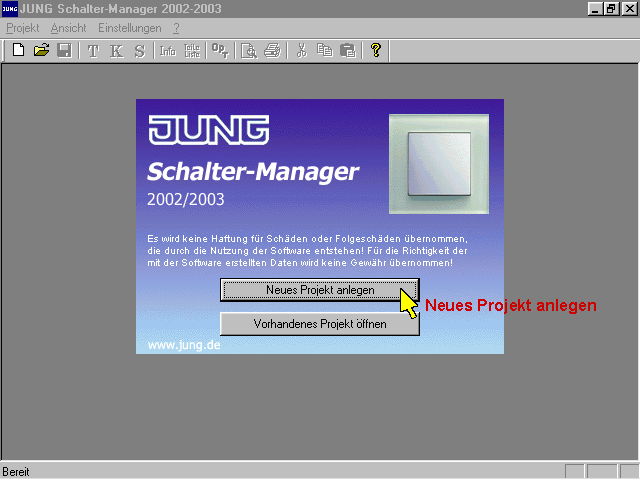
Task: Click the Vorhandenes Projekt öffnen button
Action: tap(320, 324)
